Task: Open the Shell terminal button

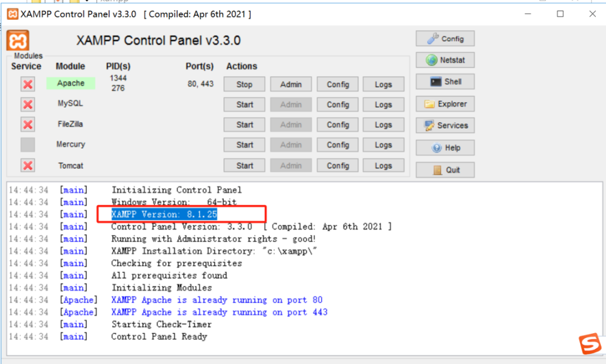Action: click(x=445, y=81)
